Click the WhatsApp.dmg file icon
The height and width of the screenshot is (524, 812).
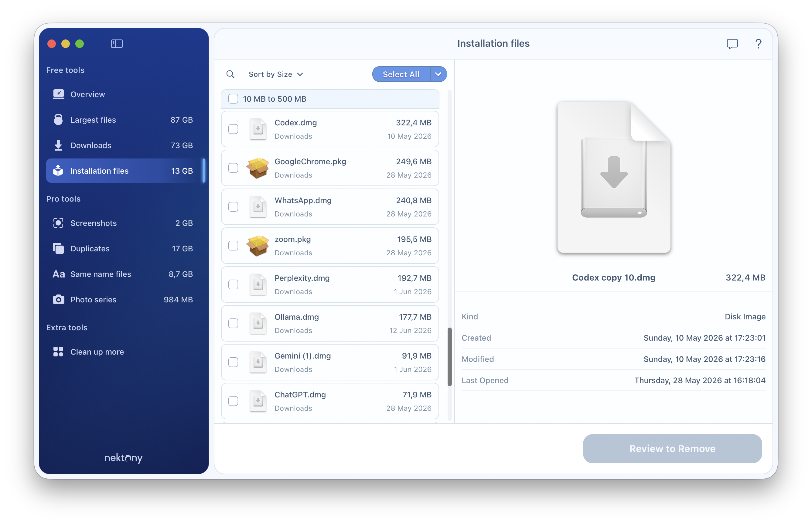(x=258, y=207)
